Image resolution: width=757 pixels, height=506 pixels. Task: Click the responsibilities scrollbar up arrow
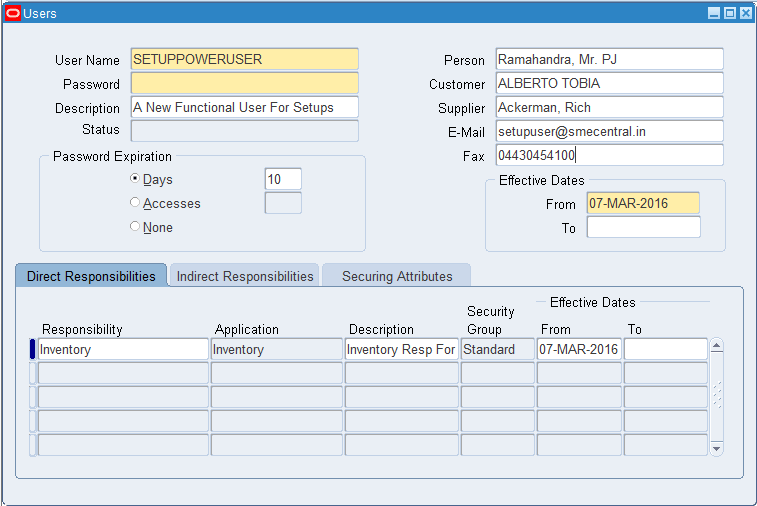[x=716, y=346]
